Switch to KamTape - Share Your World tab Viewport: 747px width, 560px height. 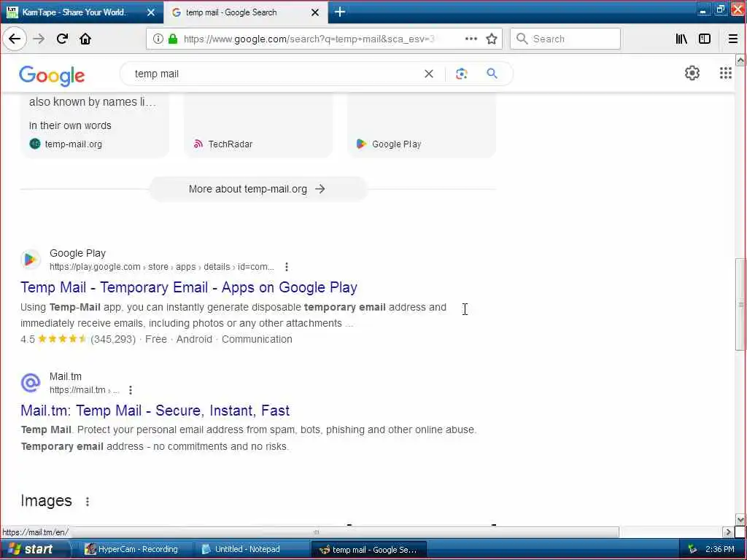click(x=82, y=12)
